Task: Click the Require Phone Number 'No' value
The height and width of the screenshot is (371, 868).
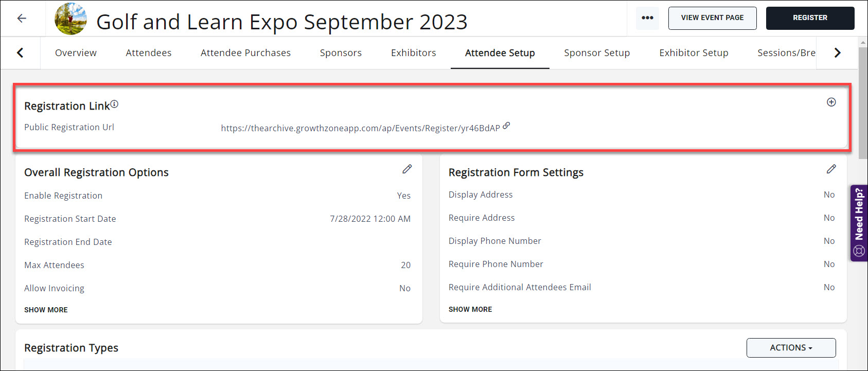Action: tap(829, 264)
